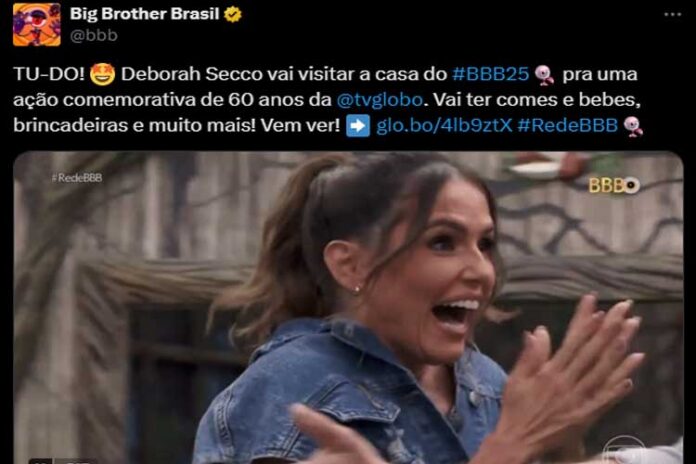Click the tweet text mentioning Deborah Secco
Screen dimensions: 696x464
point(328,100)
